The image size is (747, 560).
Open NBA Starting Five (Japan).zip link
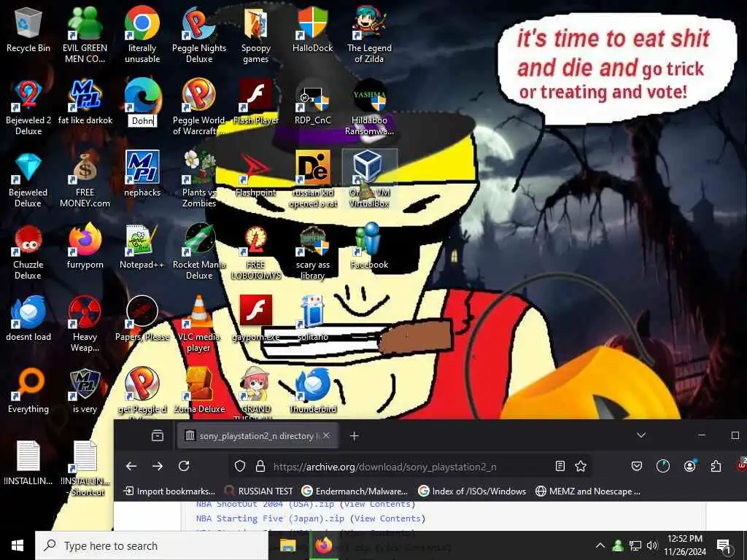(x=270, y=518)
